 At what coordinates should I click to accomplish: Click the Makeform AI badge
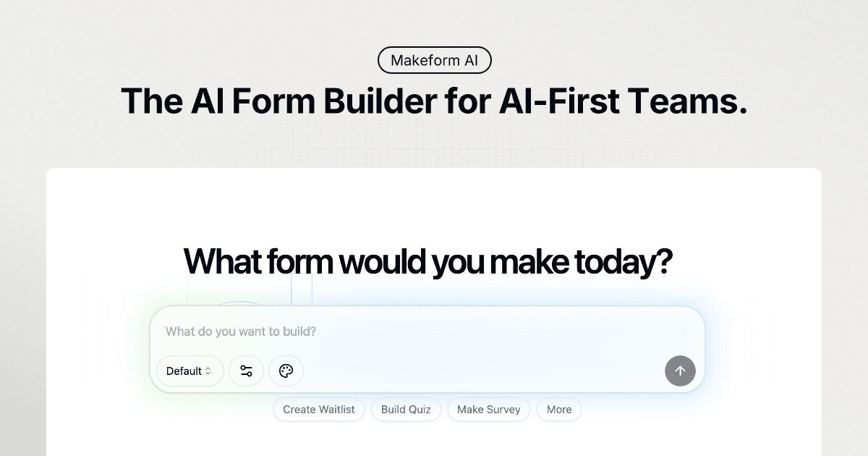point(434,60)
